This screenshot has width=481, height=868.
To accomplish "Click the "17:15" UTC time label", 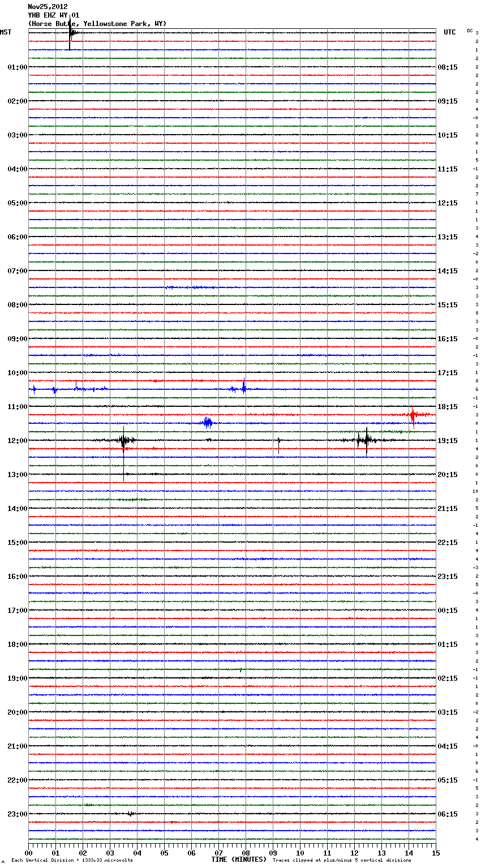I will (x=448, y=373).
